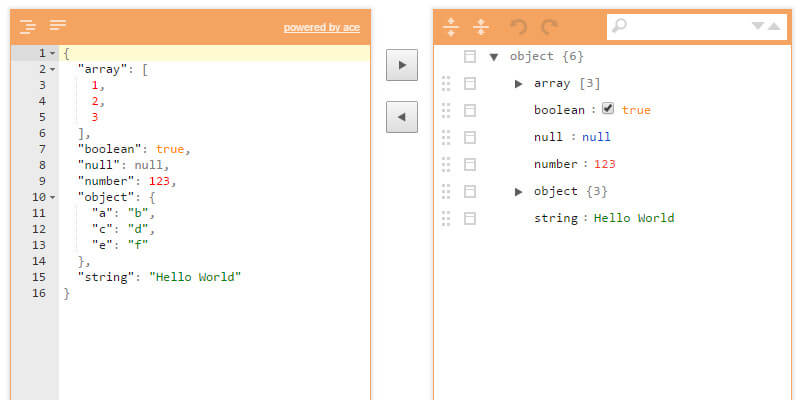Collapse all fields in tree editor

click(x=481, y=27)
